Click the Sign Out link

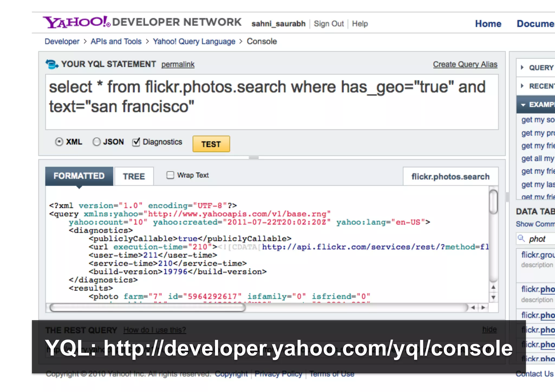329,24
